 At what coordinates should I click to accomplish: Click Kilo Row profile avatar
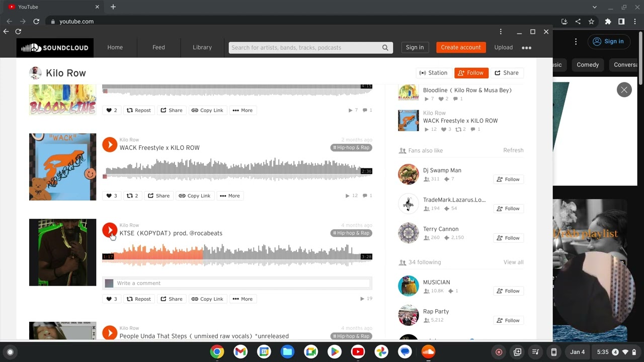(35, 73)
